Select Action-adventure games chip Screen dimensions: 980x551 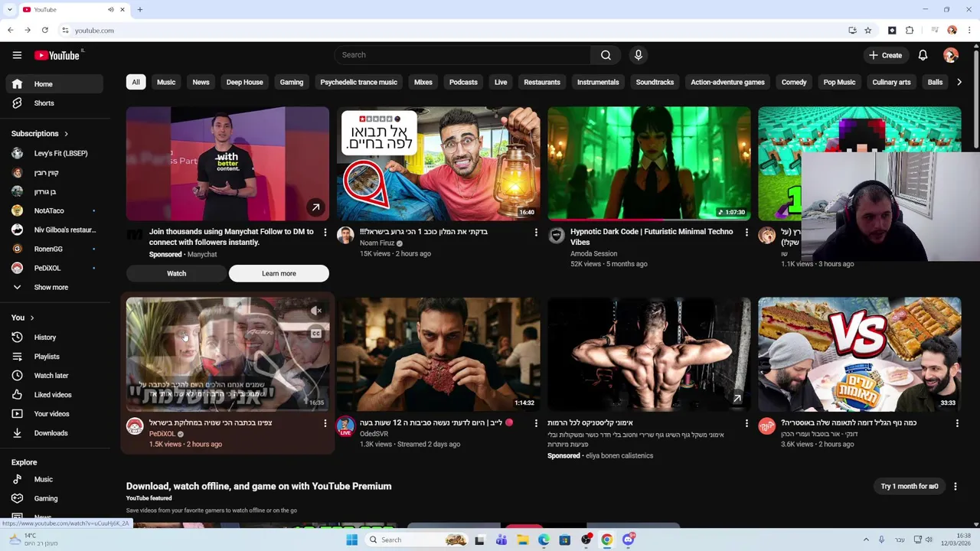point(727,82)
